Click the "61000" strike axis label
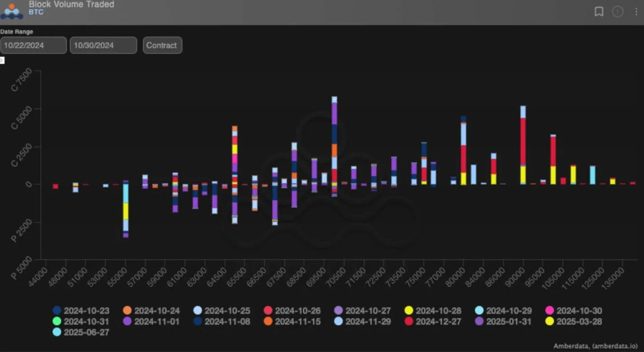Screen dimensions: 644x352 (x=177, y=277)
